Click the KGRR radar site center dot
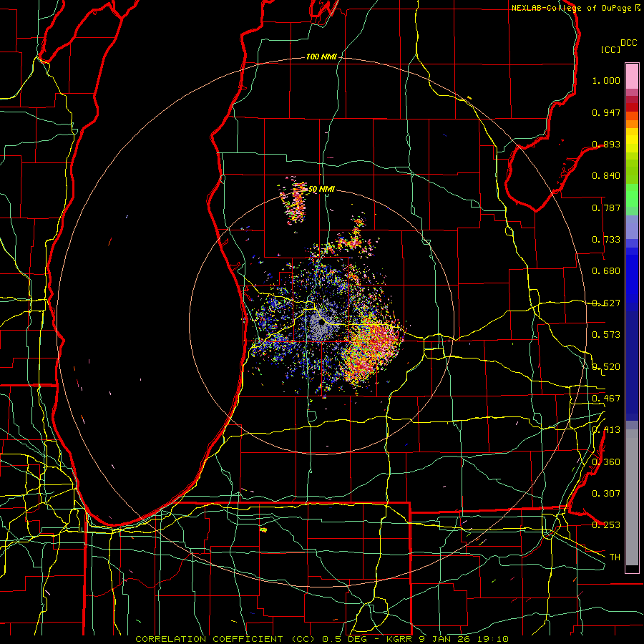 321,323
